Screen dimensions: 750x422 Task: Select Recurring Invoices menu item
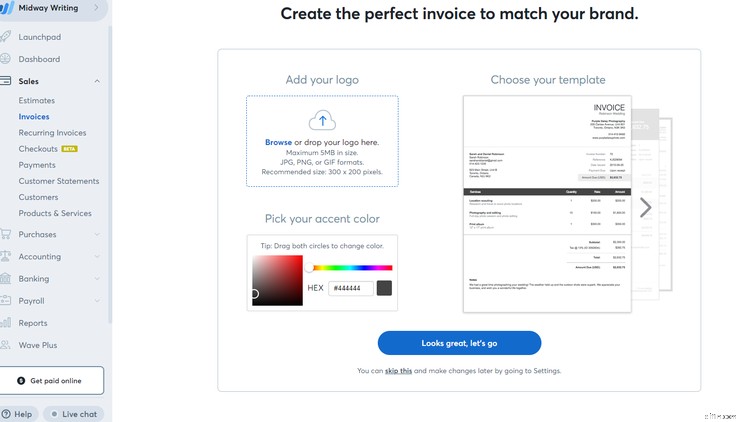[52, 133]
